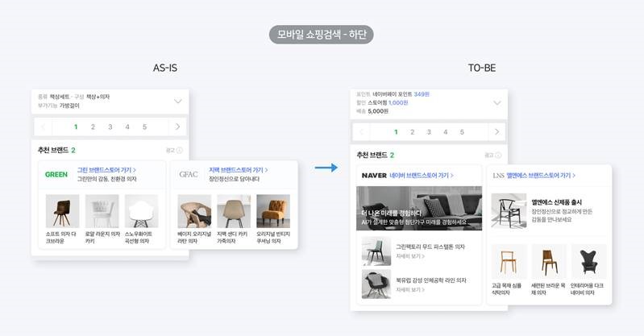
Task: Go to previous page in TO-BE pagination
Action: click(x=361, y=132)
